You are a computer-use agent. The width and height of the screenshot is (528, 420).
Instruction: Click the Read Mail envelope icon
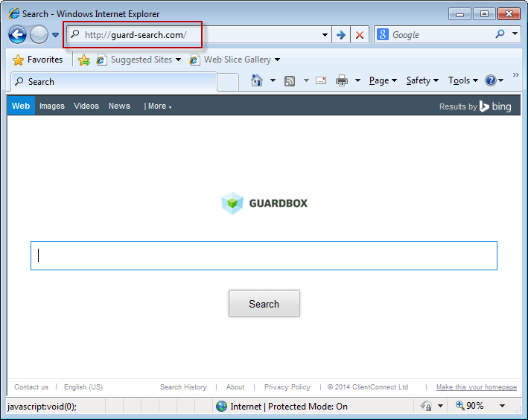pos(321,80)
